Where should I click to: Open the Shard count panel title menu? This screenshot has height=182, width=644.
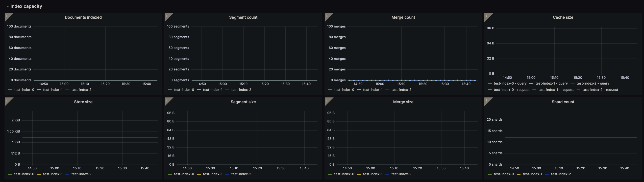[x=563, y=102]
